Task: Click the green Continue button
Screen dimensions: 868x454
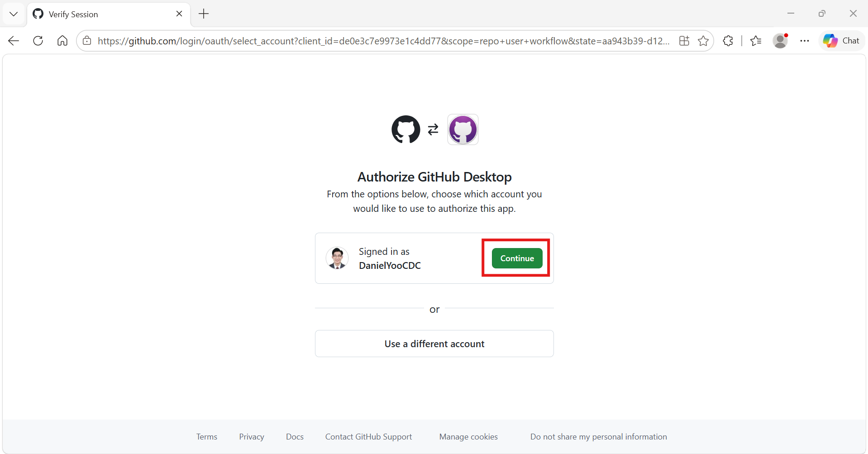Action: 517,258
